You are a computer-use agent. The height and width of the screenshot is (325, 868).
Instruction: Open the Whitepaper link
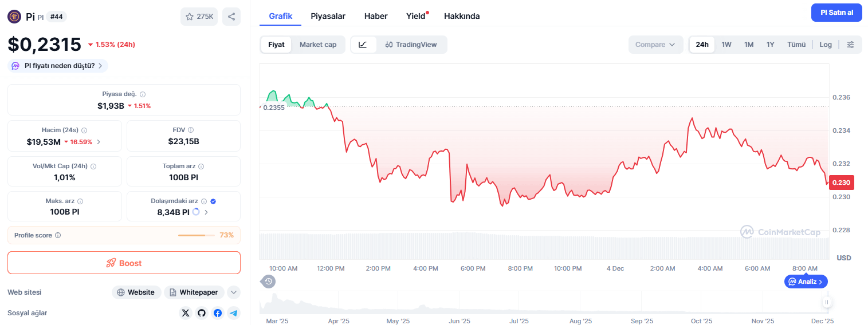pyautogui.click(x=194, y=292)
